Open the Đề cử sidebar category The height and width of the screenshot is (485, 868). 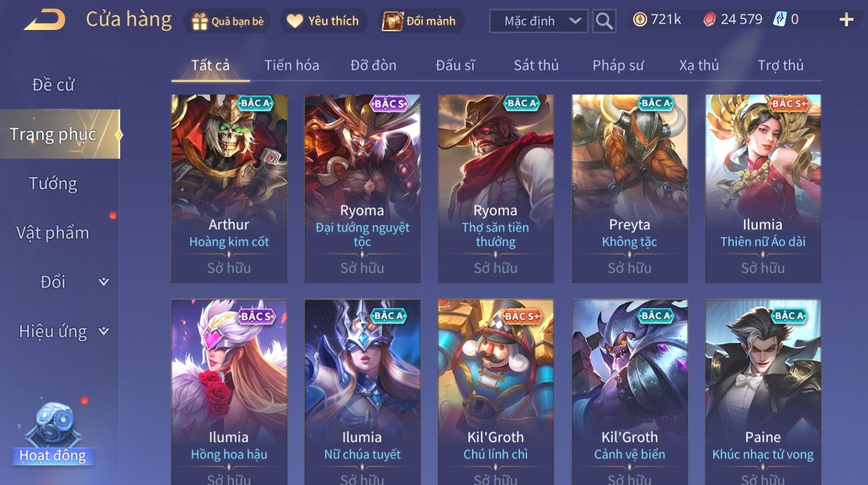[53, 85]
